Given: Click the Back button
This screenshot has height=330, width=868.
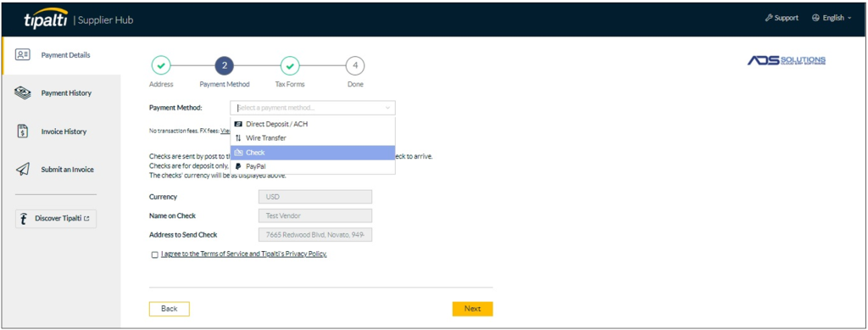Looking at the screenshot, I should click(x=170, y=309).
